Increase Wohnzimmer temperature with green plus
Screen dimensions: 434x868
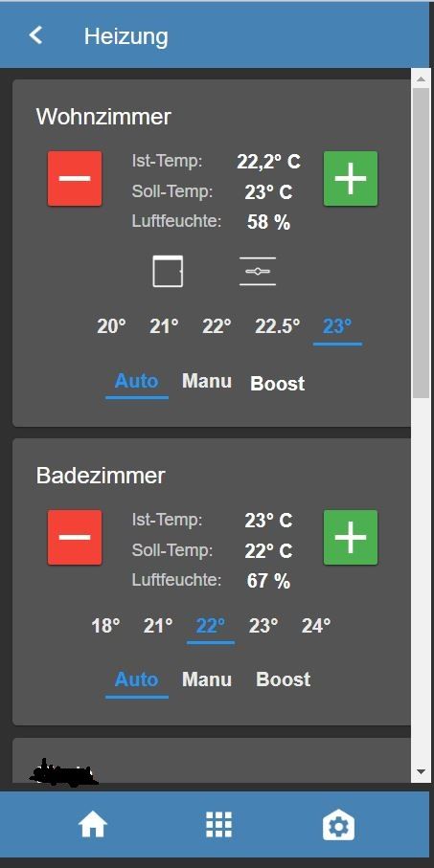coord(351,178)
